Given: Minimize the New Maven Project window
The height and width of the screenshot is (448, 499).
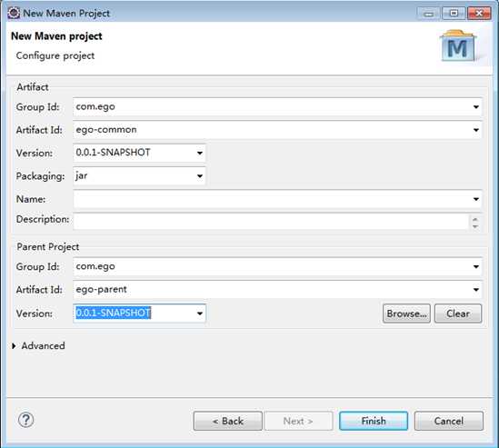Looking at the screenshot, I should (x=429, y=14).
